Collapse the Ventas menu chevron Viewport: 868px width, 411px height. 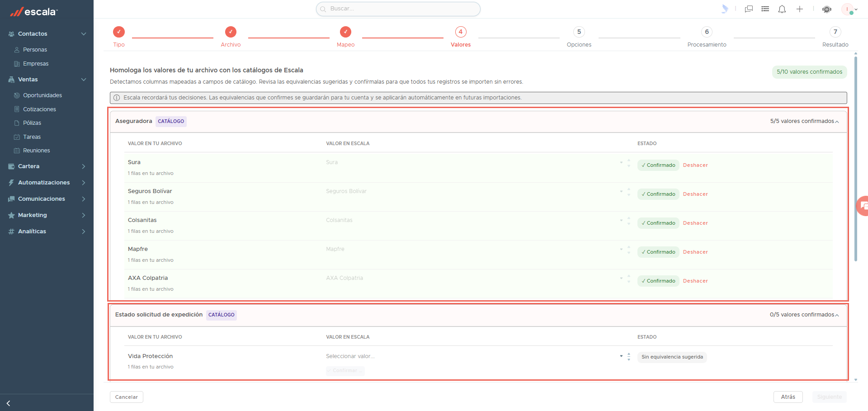(84, 80)
